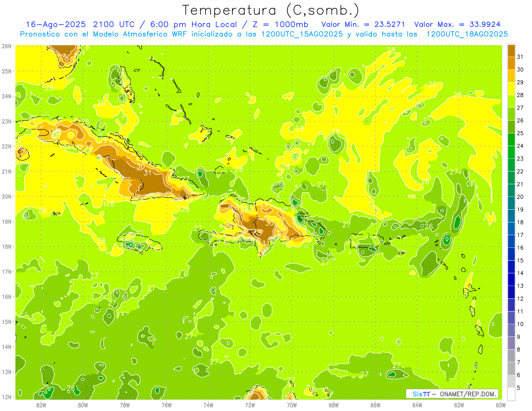This screenshot has width=532, height=411.
Task: Click the color bar tick label 10
Action: [520, 324]
